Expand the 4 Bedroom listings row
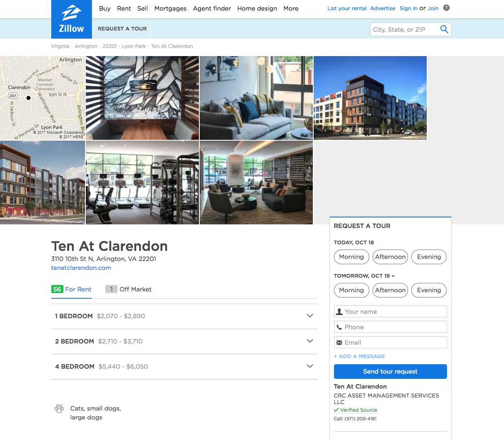504x439 pixels. pos(184,367)
